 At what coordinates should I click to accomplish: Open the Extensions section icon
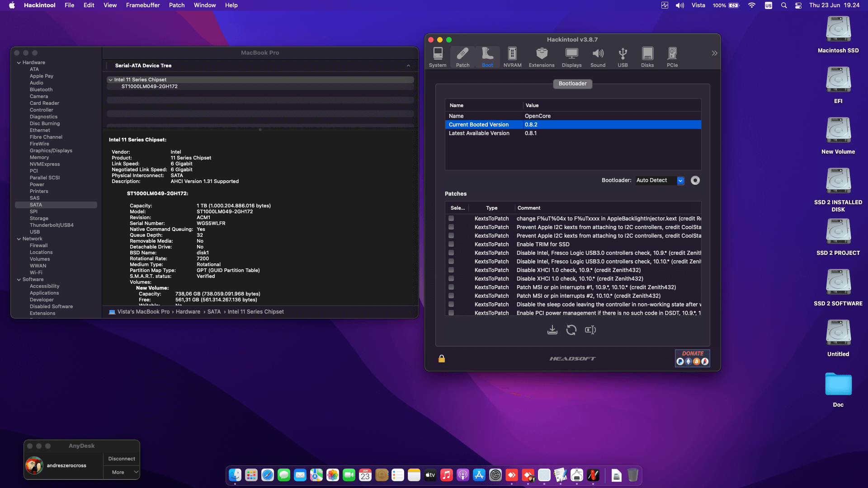pyautogui.click(x=542, y=57)
